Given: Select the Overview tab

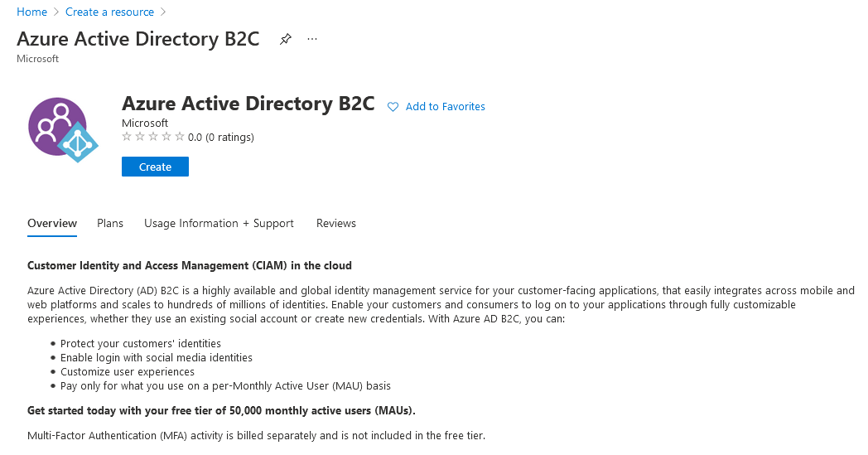Looking at the screenshot, I should [x=52, y=223].
